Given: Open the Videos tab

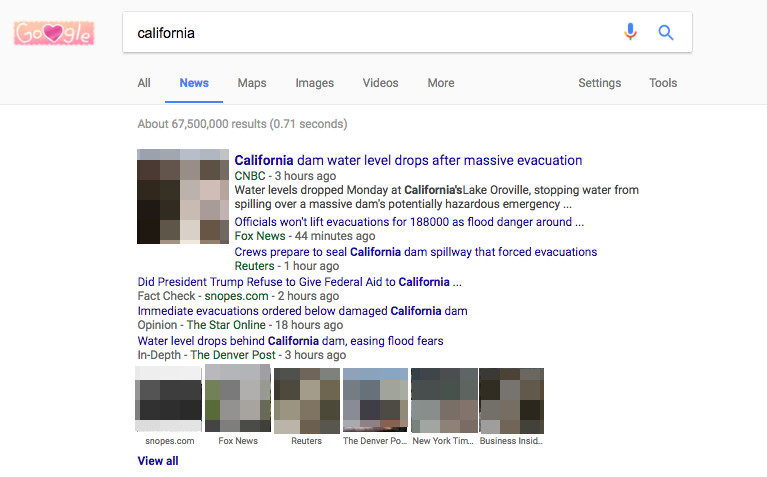Looking at the screenshot, I should [380, 83].
